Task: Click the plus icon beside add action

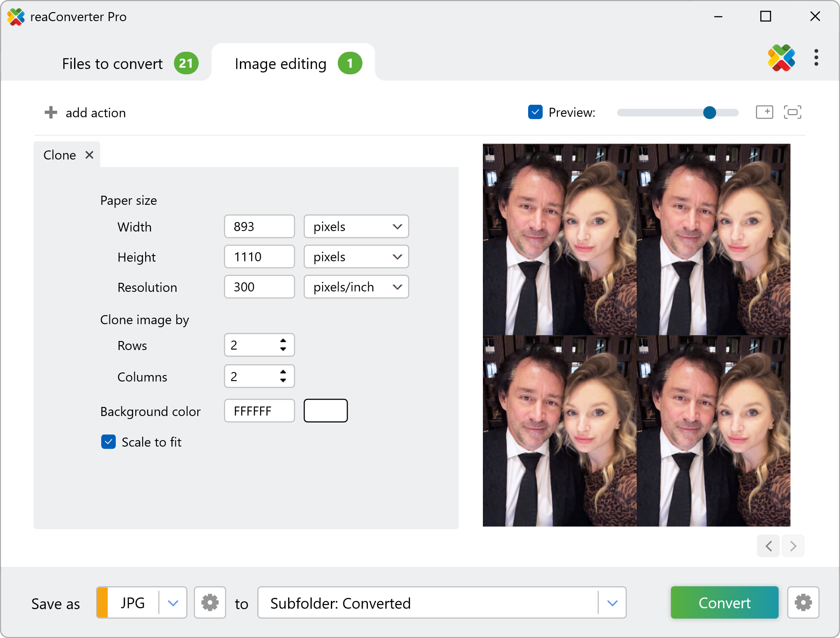Action: tap(51, 113)
